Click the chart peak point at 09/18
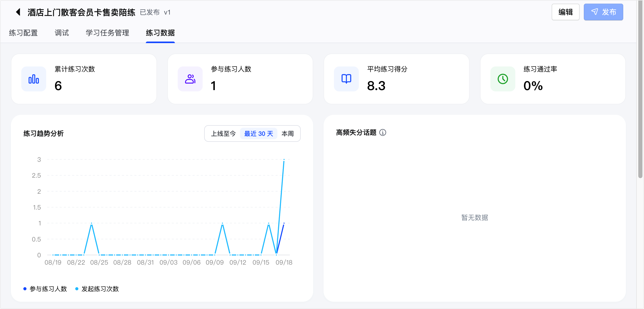 click(x=284, y=159)
